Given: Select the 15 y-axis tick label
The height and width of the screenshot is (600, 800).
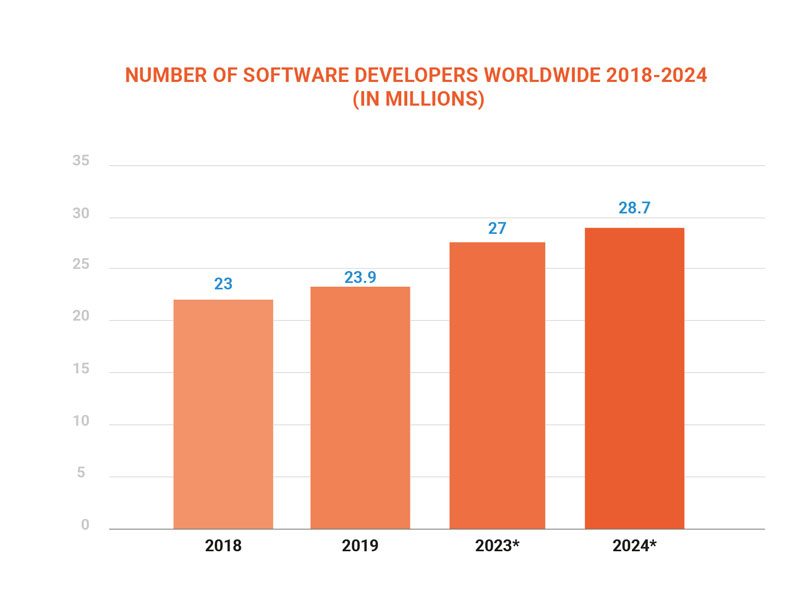Looking at the screenshot, I should point(81,369).
